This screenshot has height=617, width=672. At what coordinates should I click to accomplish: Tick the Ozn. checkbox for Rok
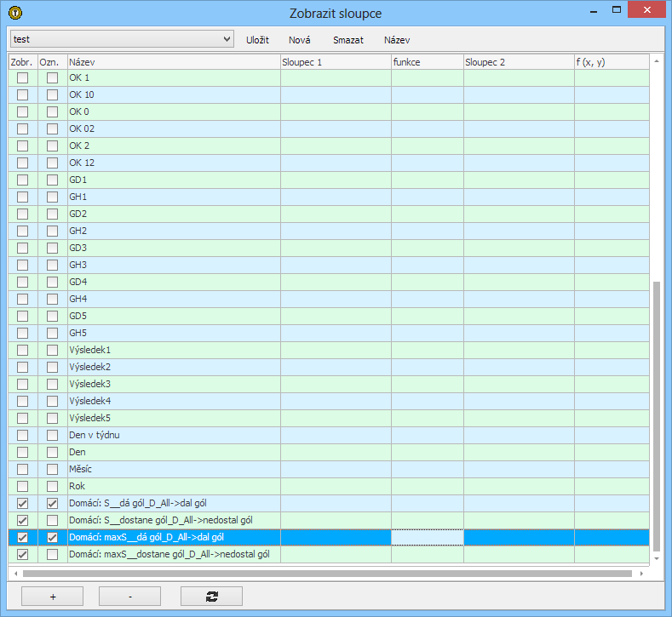coord(53,486)
